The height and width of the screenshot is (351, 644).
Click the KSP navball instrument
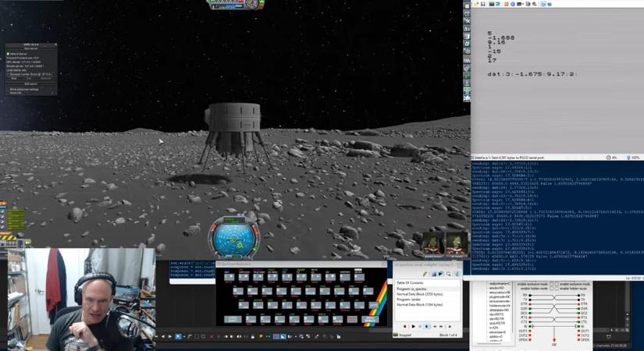(x=233, y=236)
